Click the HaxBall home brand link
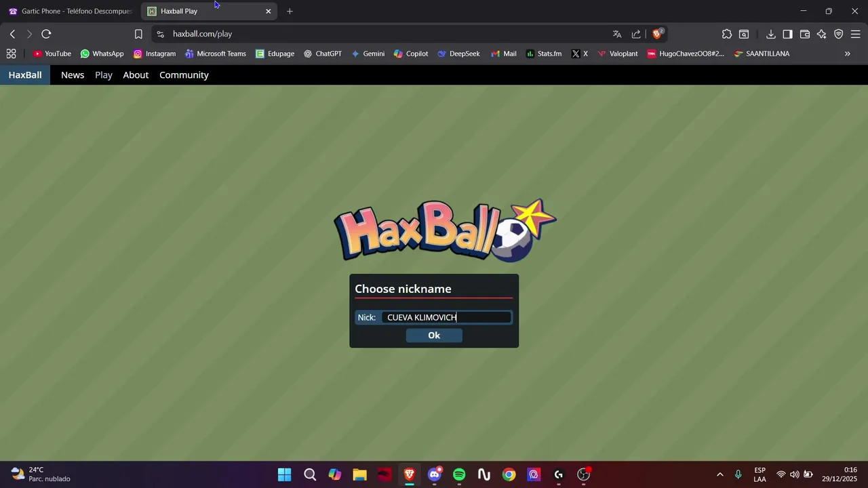 [25, 75]
